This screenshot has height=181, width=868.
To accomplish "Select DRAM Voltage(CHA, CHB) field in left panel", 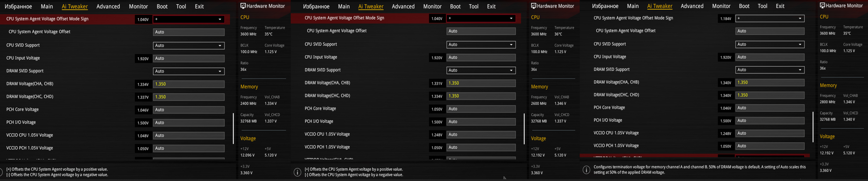I will pos(189,84).
